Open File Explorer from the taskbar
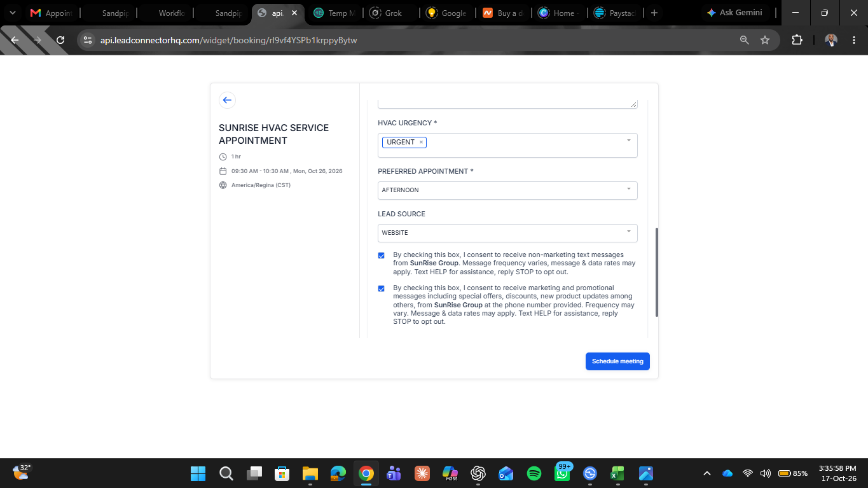The image size is (868, 488). coord(310,473)
